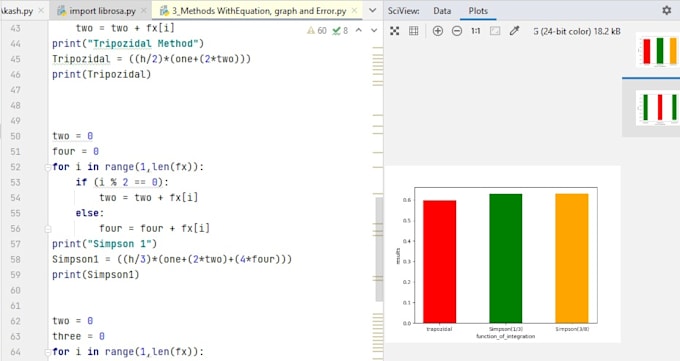Click the 'four = 0' line

[75, 151]
